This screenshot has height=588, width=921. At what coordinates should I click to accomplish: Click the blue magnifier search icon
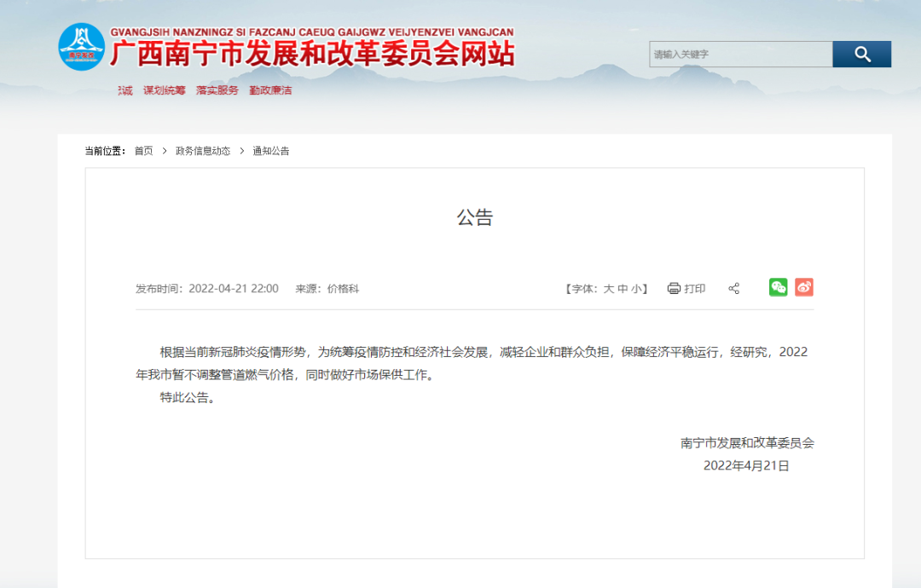[x=861, y=54]
